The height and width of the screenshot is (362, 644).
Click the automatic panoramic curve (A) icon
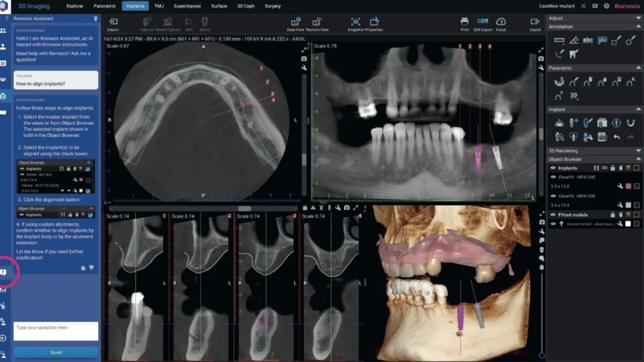[x=631, y=81]
